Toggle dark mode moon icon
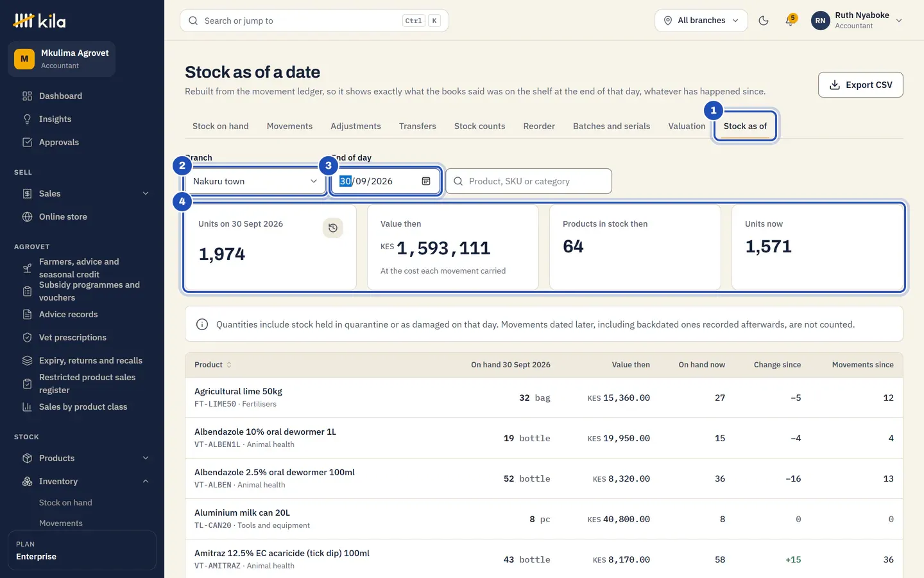The width and height of the screenshot is (924, 578). [764, 21]
